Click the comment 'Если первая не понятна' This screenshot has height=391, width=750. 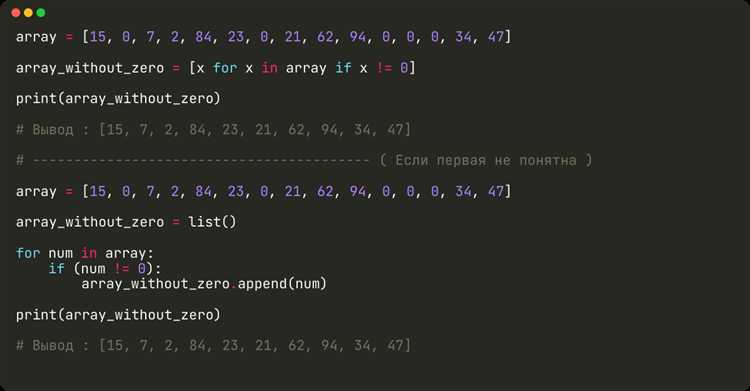click(485, 160)
